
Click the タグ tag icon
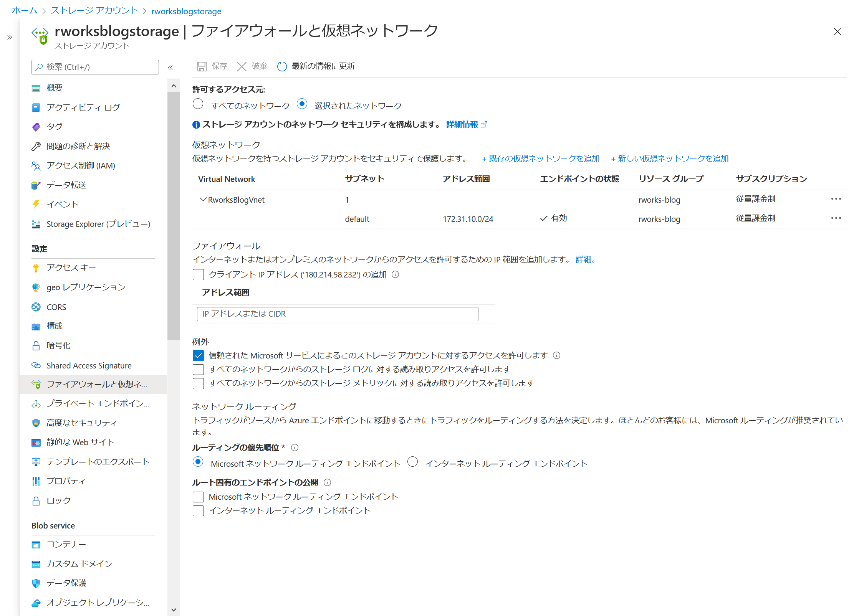coord(36,127)
